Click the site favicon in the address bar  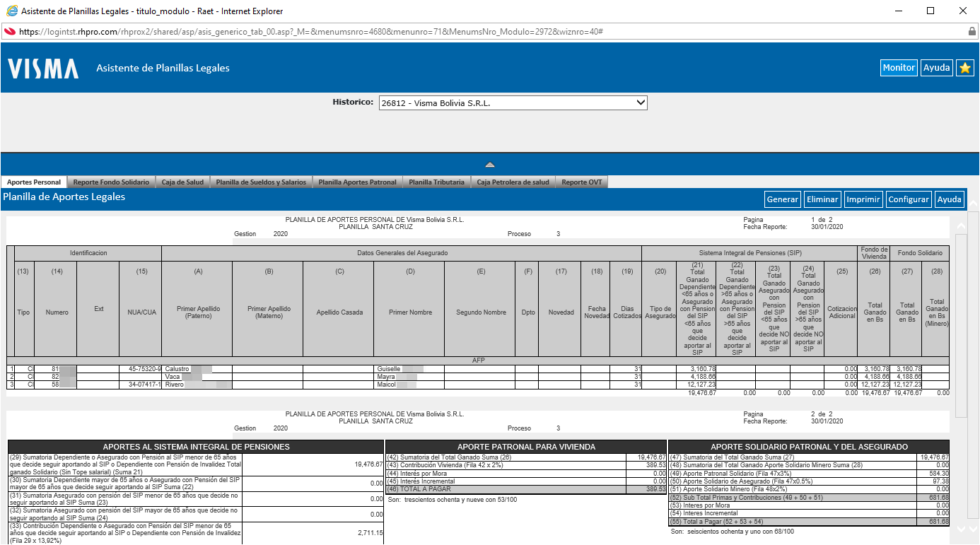(x=10, y=32)
